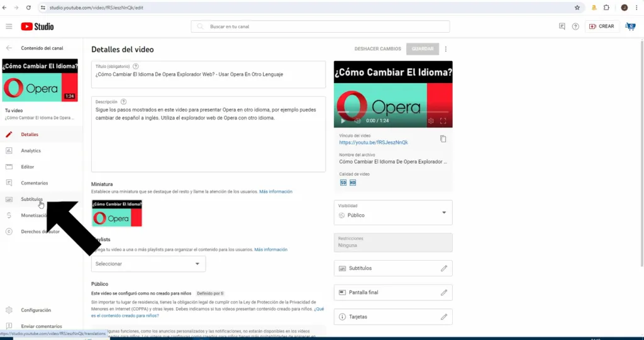Screen dimensions: 644x340
Task: Click the Detalles pencil icon
Action: point(9,135)
